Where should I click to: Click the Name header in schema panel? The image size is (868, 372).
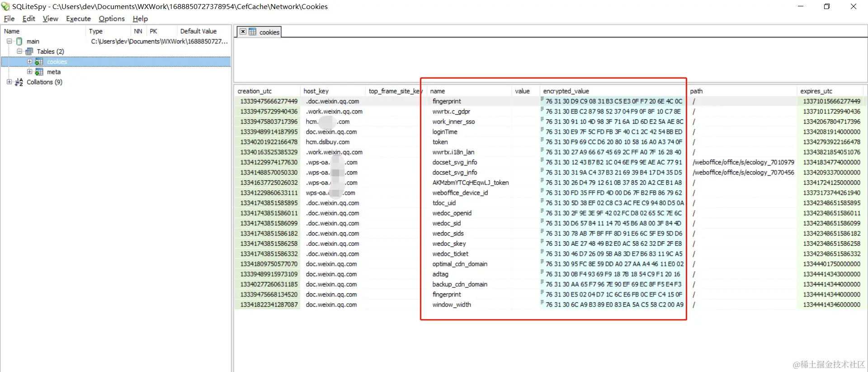pyautogui.click(x=43, y=31)
